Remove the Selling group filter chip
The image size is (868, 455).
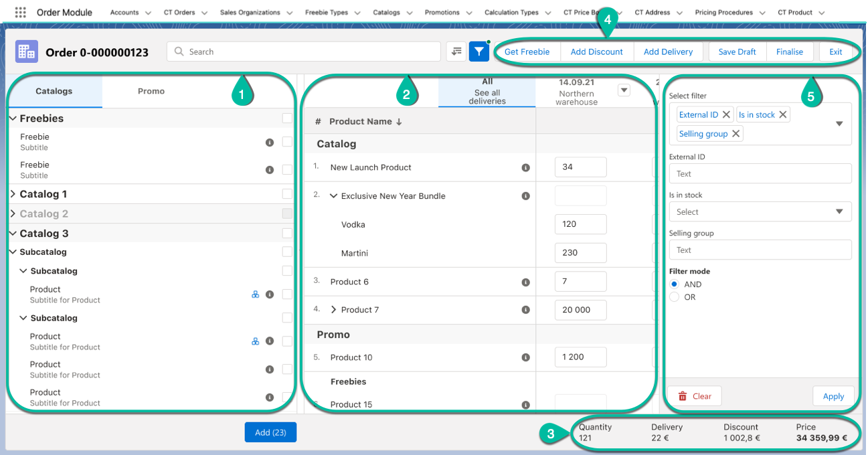(736, 134)
